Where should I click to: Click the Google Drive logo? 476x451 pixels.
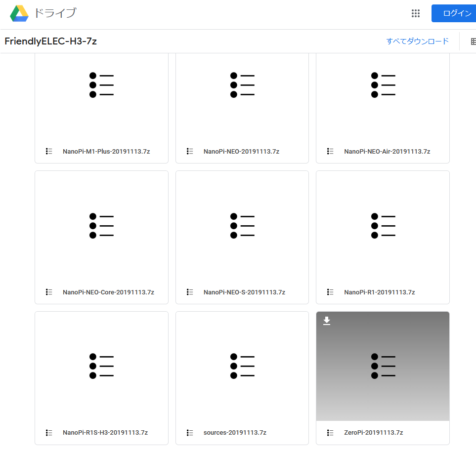pyautogui.click(x=19, y=13)
